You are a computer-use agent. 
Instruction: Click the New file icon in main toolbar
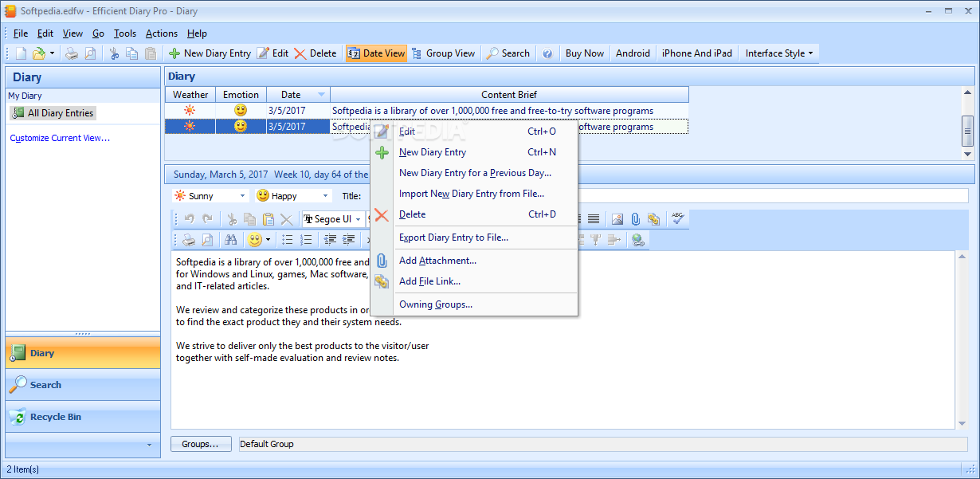pyautogui.click(x=21, y=53)
